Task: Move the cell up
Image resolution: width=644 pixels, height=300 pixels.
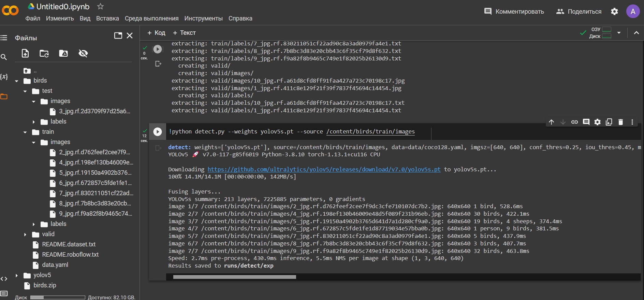Action: [552, 122]
